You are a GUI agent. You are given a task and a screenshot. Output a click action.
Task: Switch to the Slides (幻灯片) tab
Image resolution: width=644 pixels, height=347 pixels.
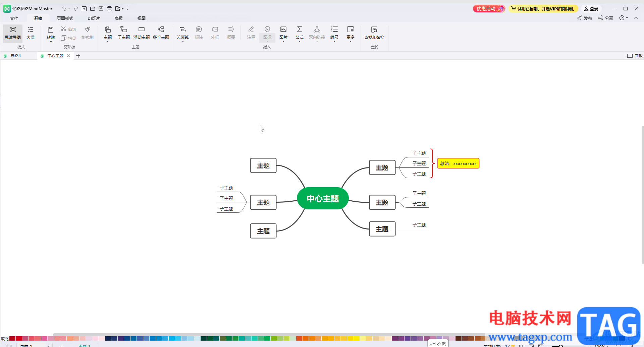pyautogui.click(x=94, y=18)
